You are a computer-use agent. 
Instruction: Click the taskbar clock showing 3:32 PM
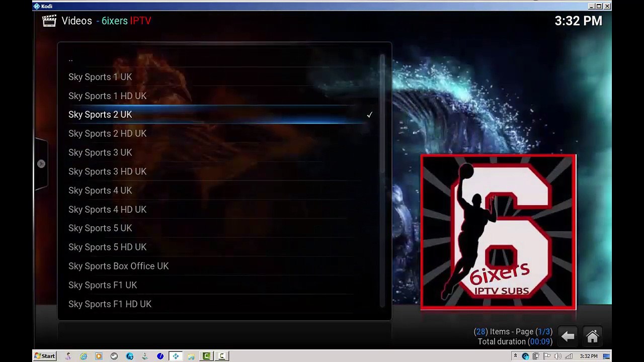pyautogui.click(x=589, y=356)
